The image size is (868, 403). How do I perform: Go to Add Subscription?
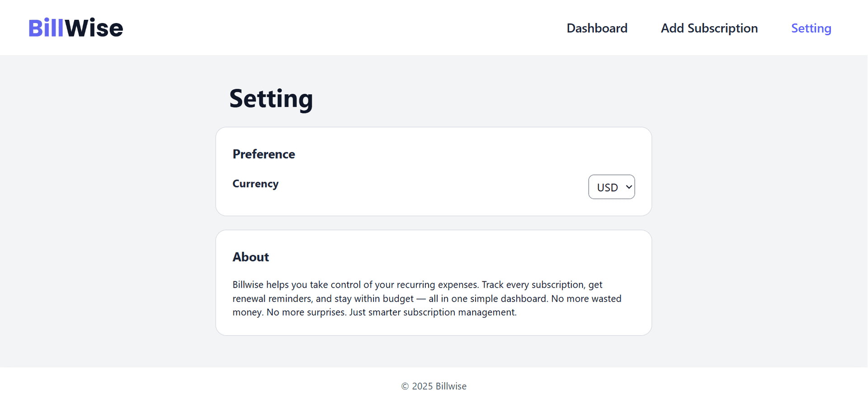709,28
